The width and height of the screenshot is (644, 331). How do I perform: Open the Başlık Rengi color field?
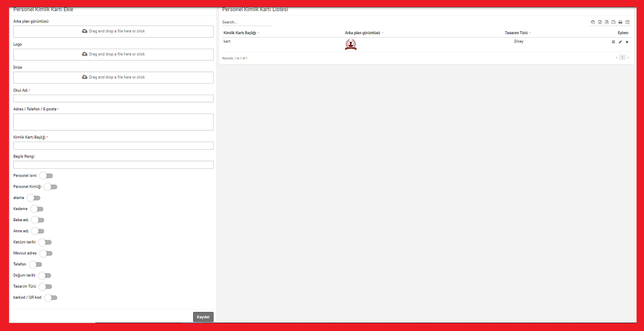pos(113,165)
